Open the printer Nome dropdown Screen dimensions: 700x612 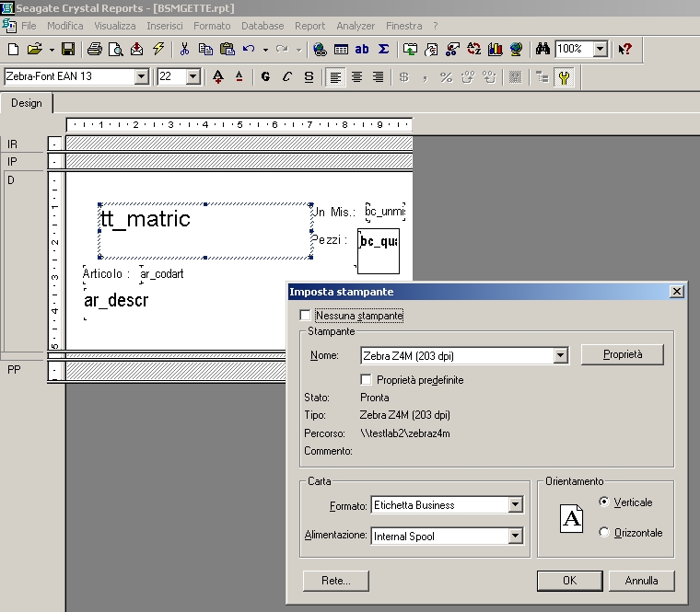(560, 355)
